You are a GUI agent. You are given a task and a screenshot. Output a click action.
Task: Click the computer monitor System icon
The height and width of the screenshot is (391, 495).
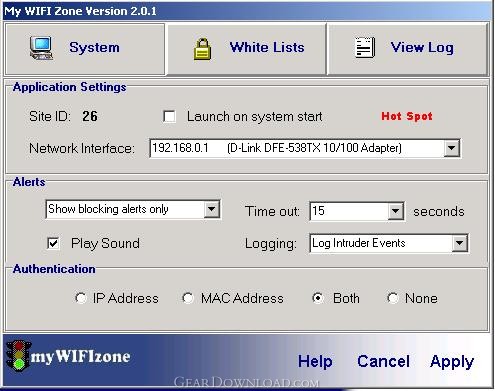pyautogui.click(x=41, y=48)
